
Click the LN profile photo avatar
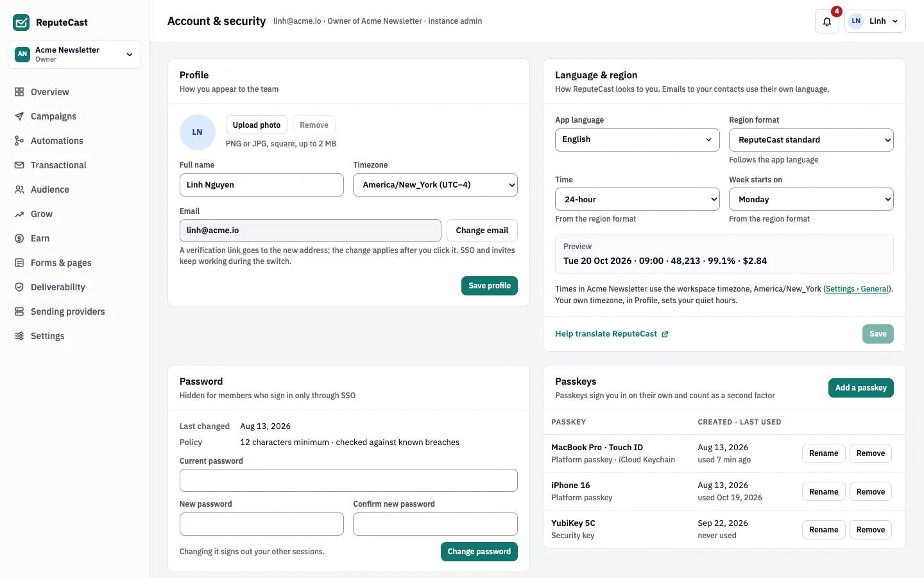point(198,132)
